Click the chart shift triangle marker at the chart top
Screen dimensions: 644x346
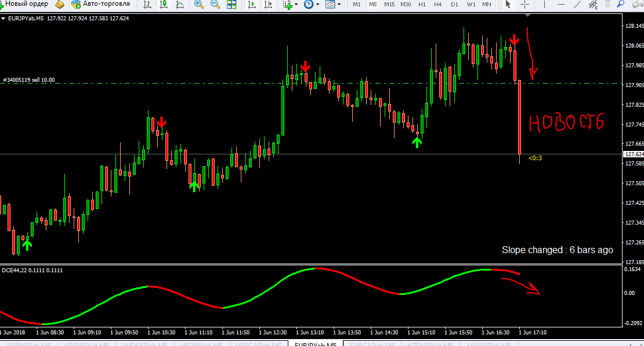528,15
